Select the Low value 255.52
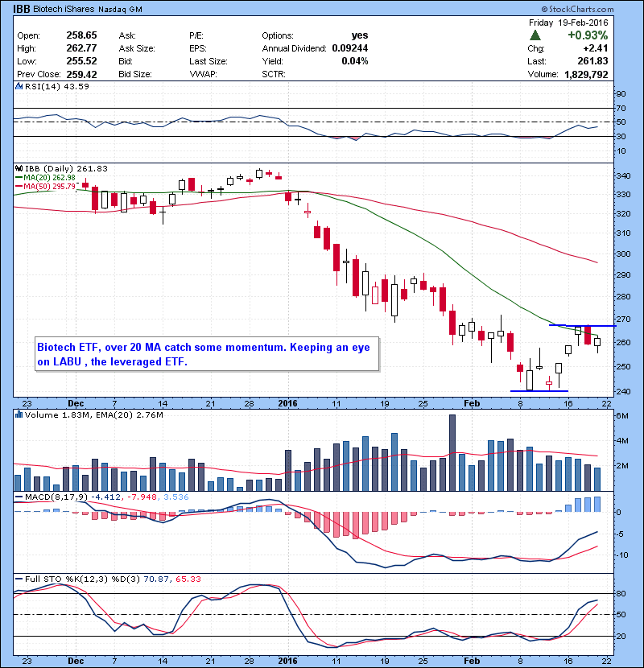Image resolution: width=644 pixels, height=668 pixels. (81, 61)
